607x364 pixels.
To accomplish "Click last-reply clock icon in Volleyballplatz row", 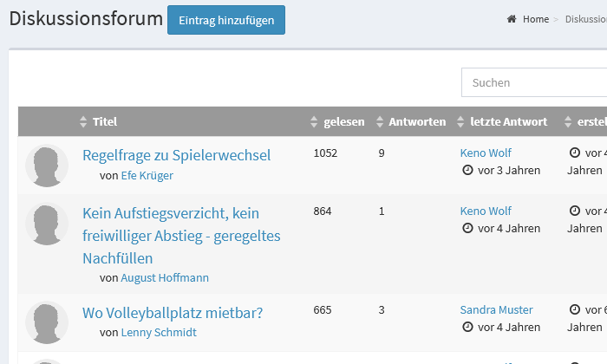I will pos(467,327).
